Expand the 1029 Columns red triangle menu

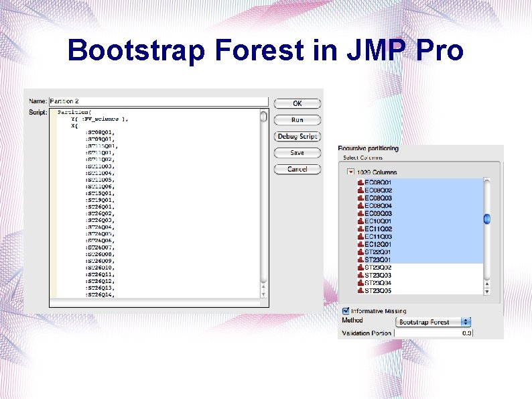350,172
